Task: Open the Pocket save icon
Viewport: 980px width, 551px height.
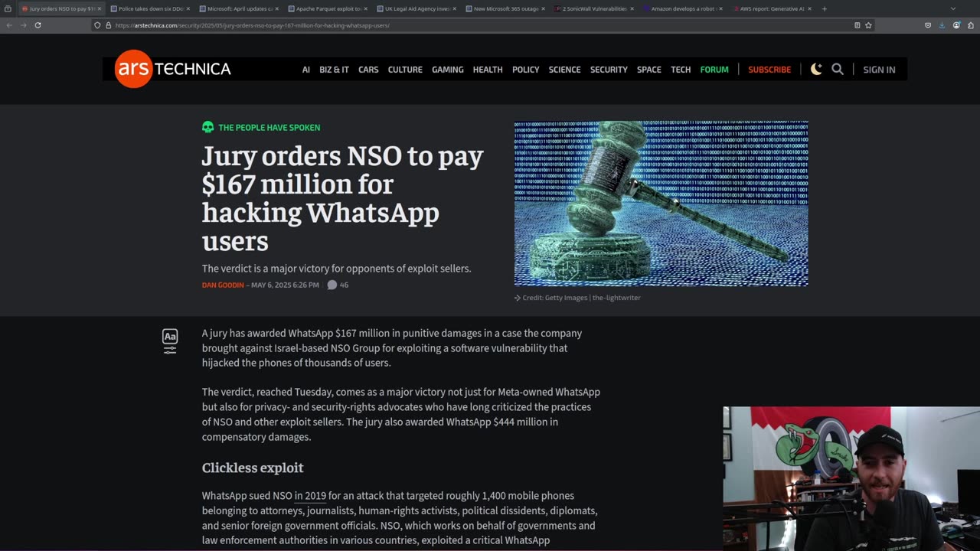Action: click(x=928, y=25)
